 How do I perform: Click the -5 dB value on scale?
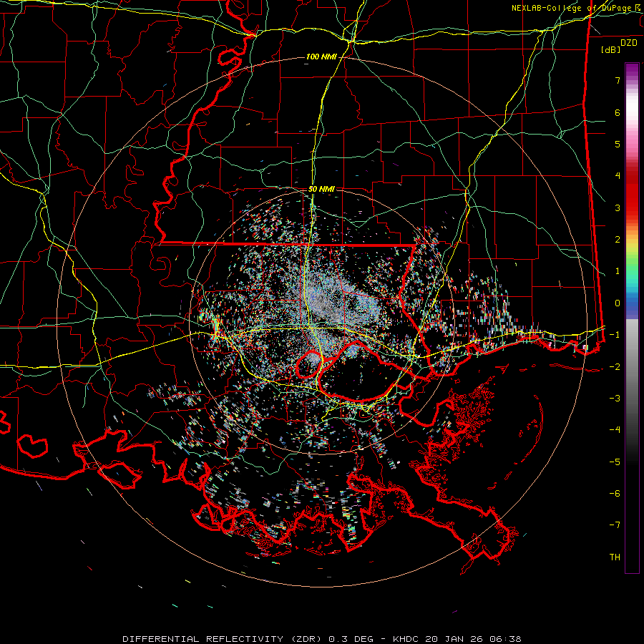coord(615,462)
